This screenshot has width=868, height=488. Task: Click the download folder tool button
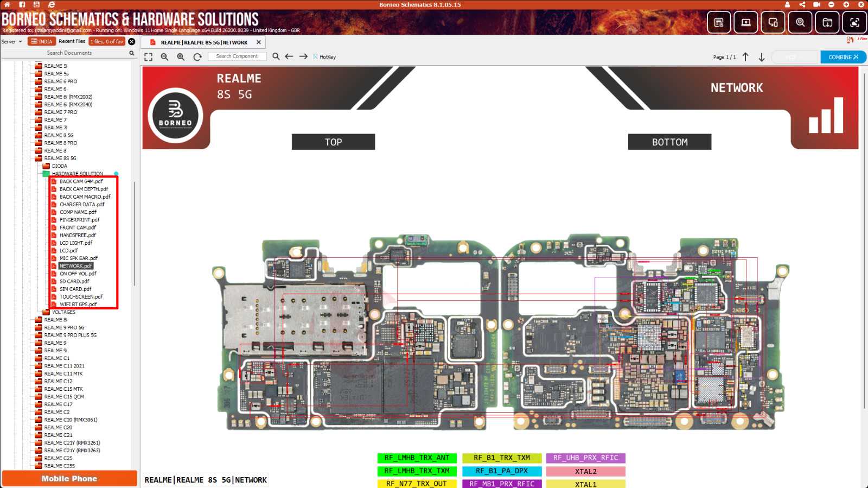827,22
